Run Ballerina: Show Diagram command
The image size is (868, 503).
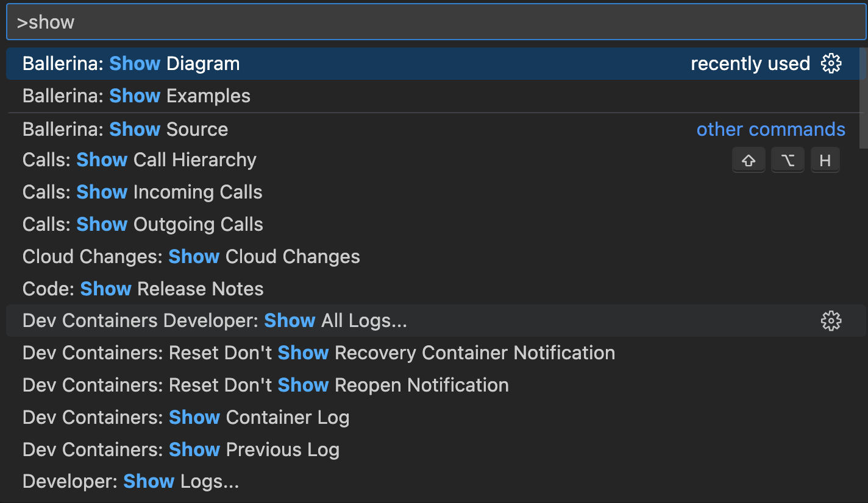(433, 63)
